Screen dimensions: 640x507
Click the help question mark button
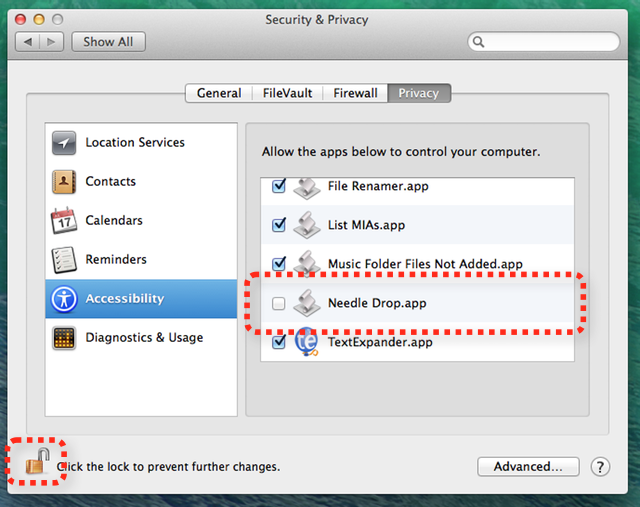[600, 467]
